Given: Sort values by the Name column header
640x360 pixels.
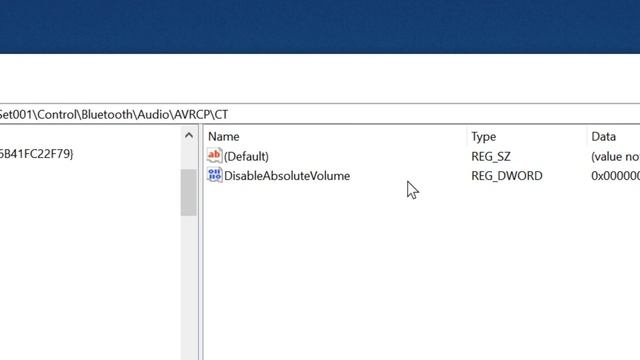Looking at the screenshot, I should coord(337,136).
